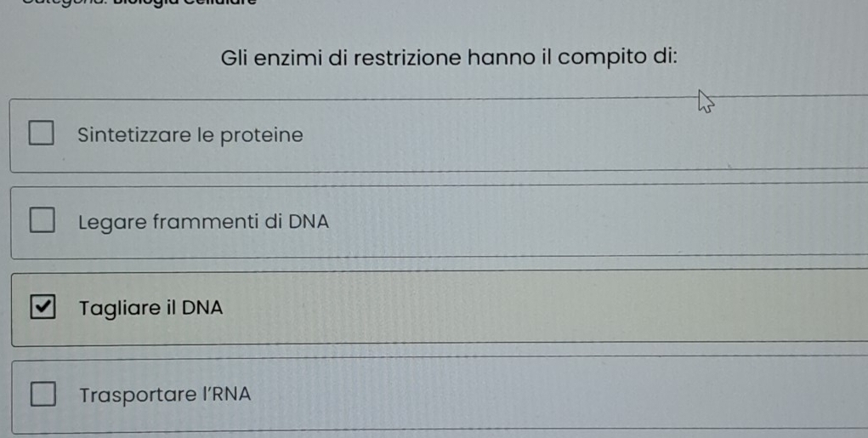Choose the "Trasportare l'RNA" answer label
868x438 pixels.
click(x=165, y=395)
